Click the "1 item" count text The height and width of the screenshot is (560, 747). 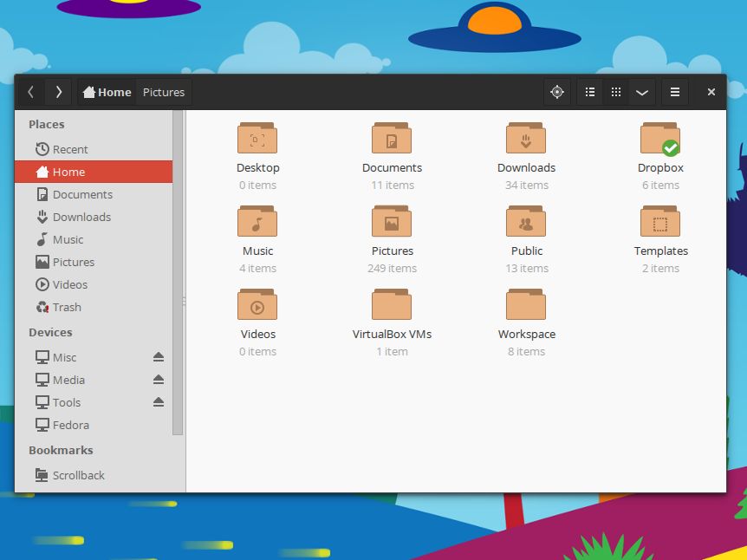(392, 351)
